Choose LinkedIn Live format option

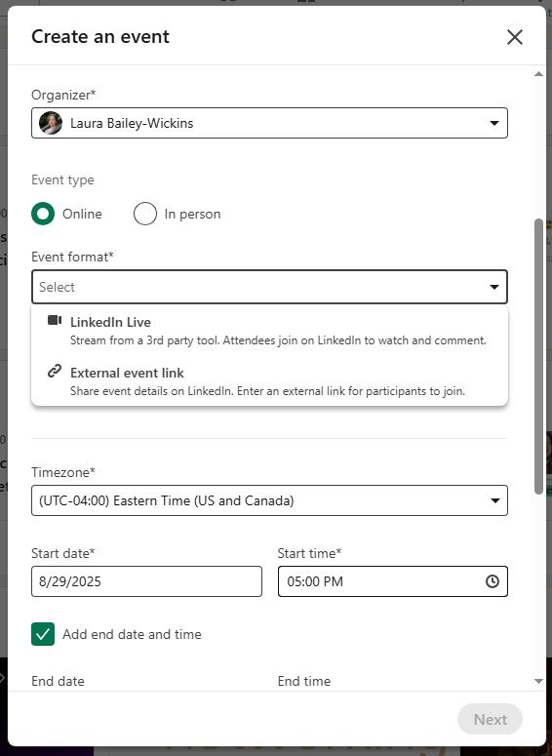[269, 331]
